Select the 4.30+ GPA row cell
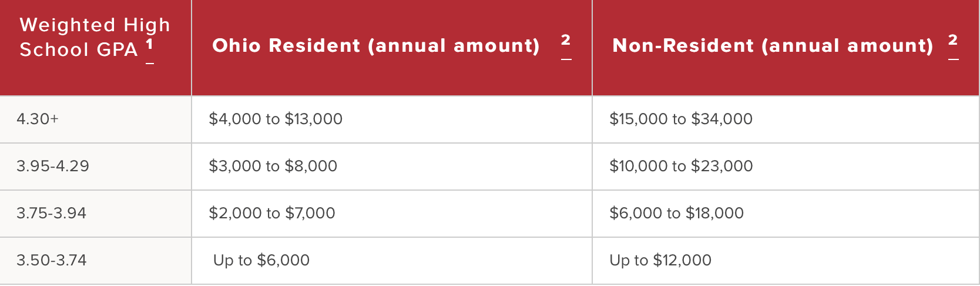 96,119
